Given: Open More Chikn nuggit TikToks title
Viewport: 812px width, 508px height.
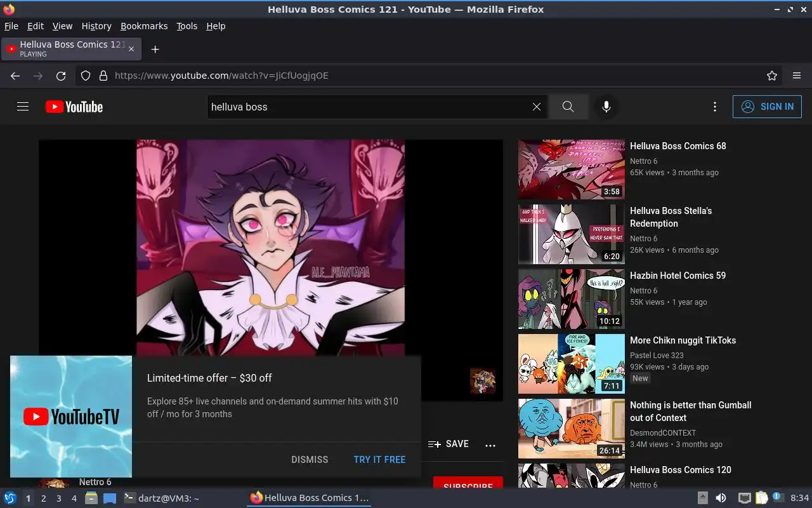Looking at the screenshot, I should click(x=683, y=340).
